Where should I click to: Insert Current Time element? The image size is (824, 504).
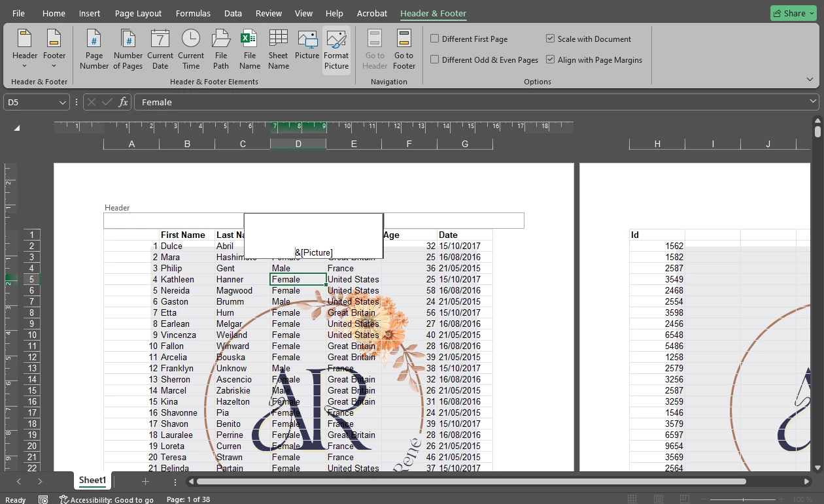pyautogui.click(x=191, y=50)
